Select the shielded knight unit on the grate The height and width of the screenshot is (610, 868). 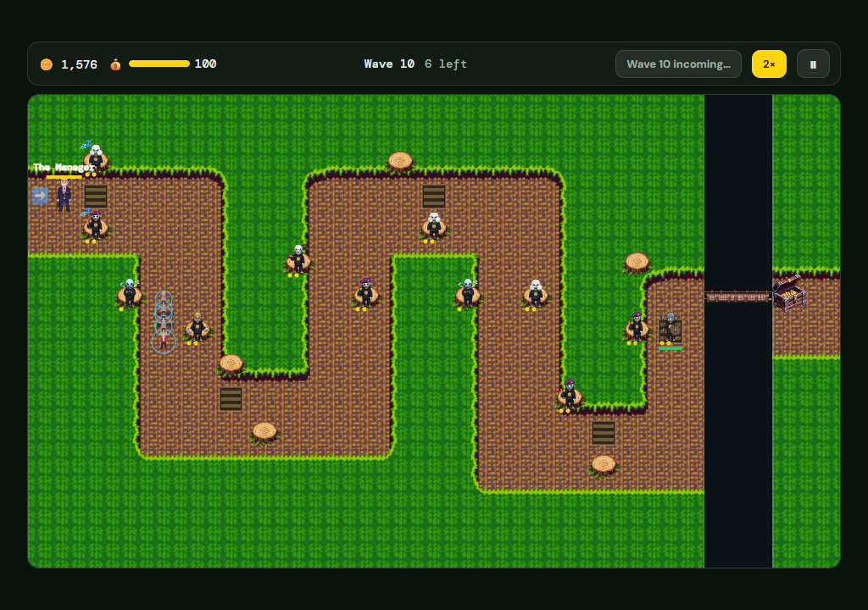[x=670, y=328]
